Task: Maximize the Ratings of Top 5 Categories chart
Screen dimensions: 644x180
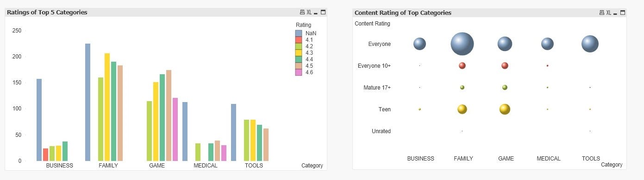Action: (x=323, y=13)
